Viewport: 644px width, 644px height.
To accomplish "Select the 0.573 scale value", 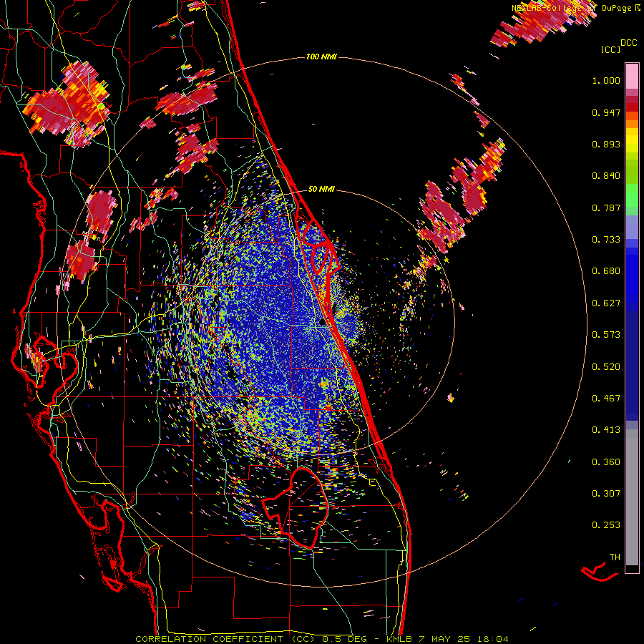I will point(606,335).
